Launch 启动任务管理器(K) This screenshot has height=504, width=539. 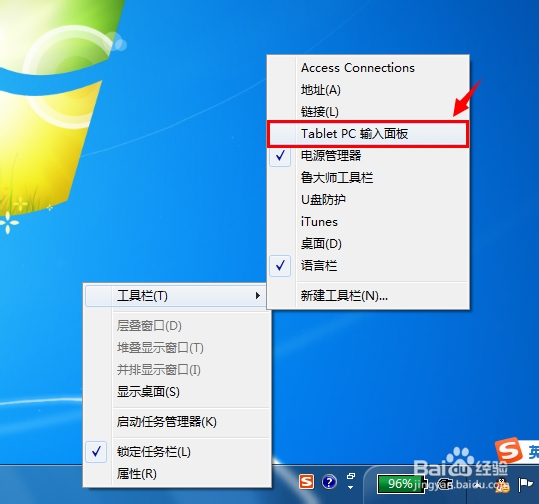pyautogui.click(x=177, y=421)
